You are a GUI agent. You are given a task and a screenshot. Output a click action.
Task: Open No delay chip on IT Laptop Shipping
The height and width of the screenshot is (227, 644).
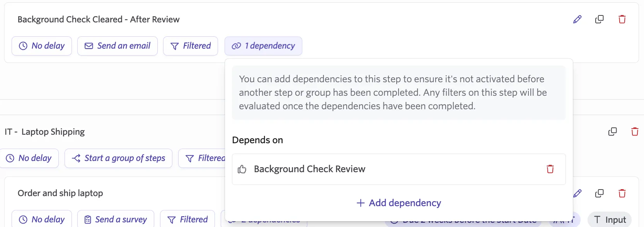29,158
